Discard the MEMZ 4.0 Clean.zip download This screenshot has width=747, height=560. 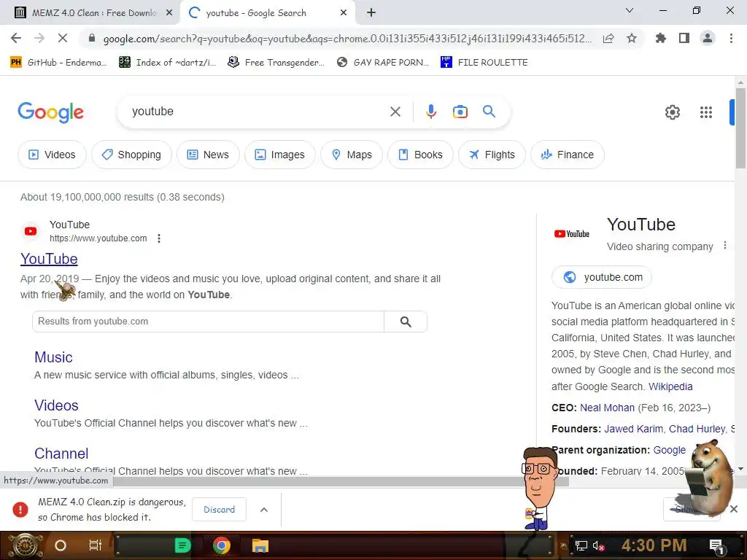pyautogui.click(x=219, y=510)
